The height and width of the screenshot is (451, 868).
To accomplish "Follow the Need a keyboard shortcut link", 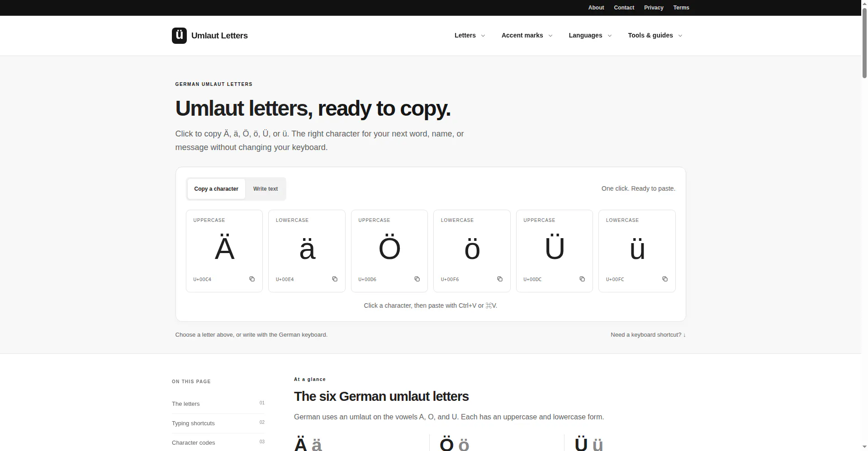I will [x=648, y=335].
